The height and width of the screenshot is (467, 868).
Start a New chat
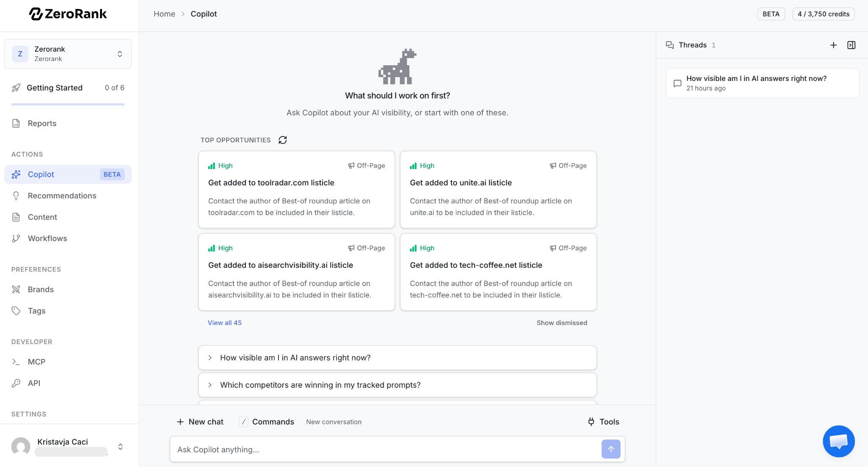click(x=200, y=422)
